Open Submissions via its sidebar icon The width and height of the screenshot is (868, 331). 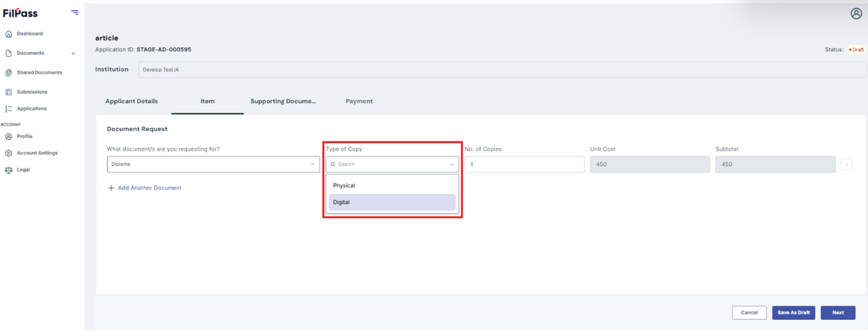pyautogui.click(x=9, y=92)
